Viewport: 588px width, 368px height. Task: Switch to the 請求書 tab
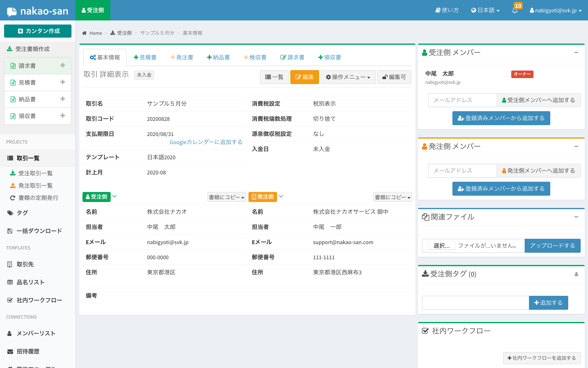pos(292,57)
